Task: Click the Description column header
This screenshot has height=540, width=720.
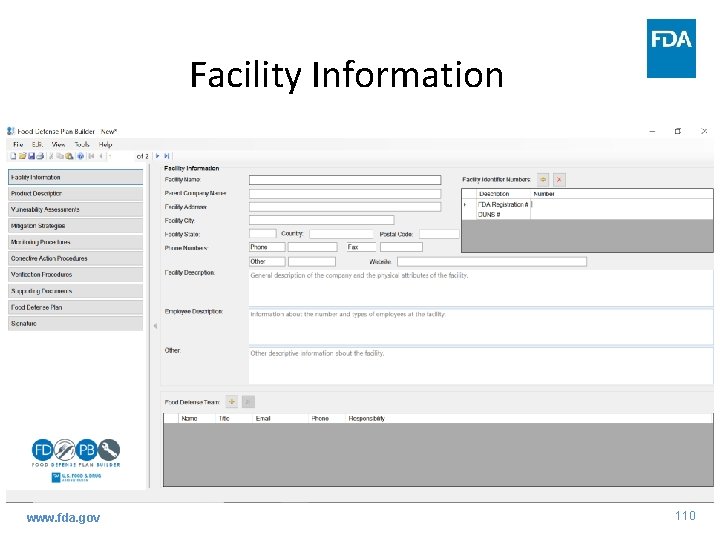Action: [x=503, y=194]
